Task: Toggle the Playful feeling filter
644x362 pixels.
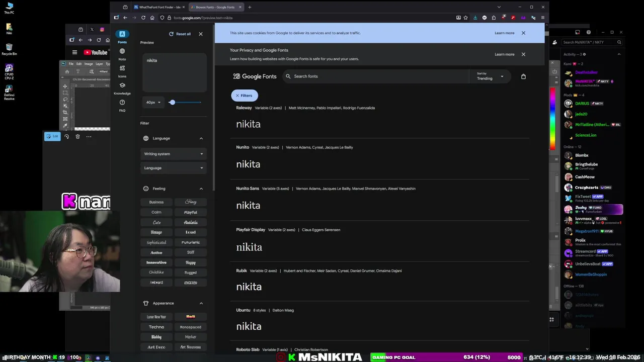Action: [191, 212]
